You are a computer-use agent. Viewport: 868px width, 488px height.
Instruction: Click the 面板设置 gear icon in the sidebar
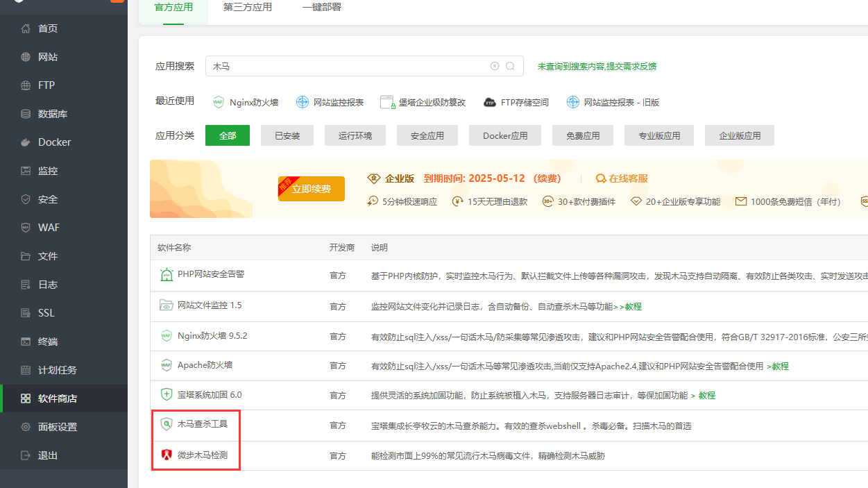[x=26, y=427]
